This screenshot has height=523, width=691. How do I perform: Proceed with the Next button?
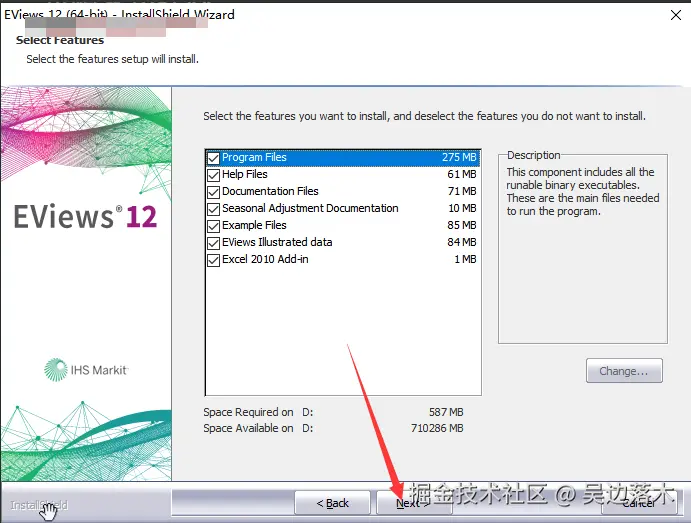pyautogui.click(x=414, y=503)
